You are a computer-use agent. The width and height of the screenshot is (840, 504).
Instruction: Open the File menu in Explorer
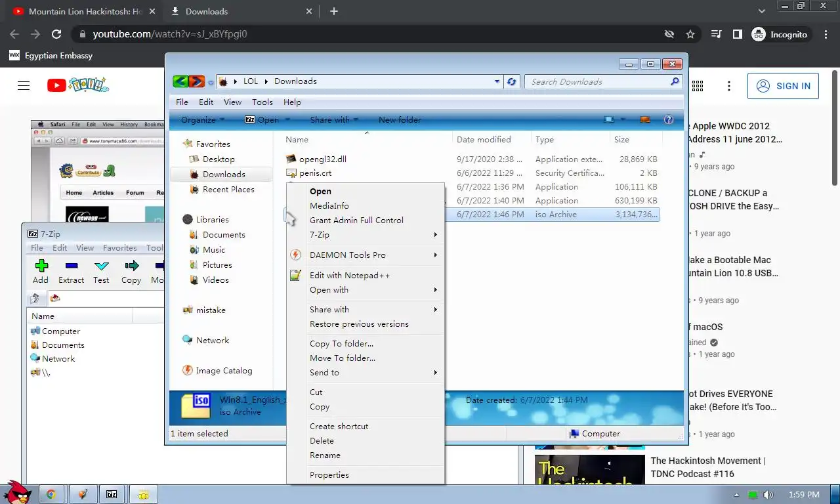coord(182,102)
